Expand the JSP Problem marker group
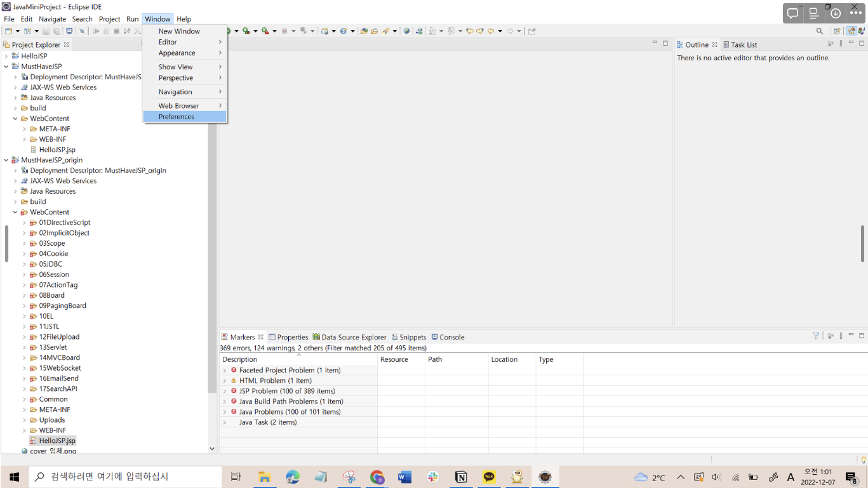Viewport: 868px width, 490px height. (225, 391)
